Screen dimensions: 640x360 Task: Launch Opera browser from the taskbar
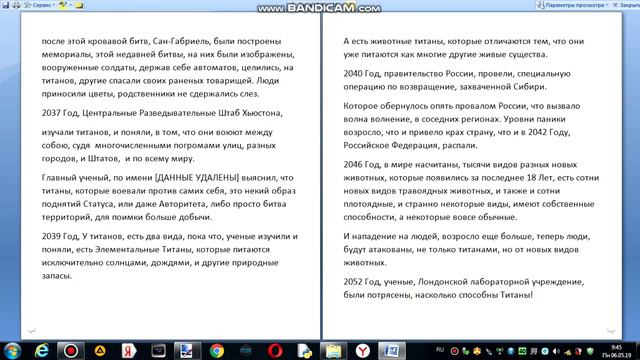coord(275,351)
